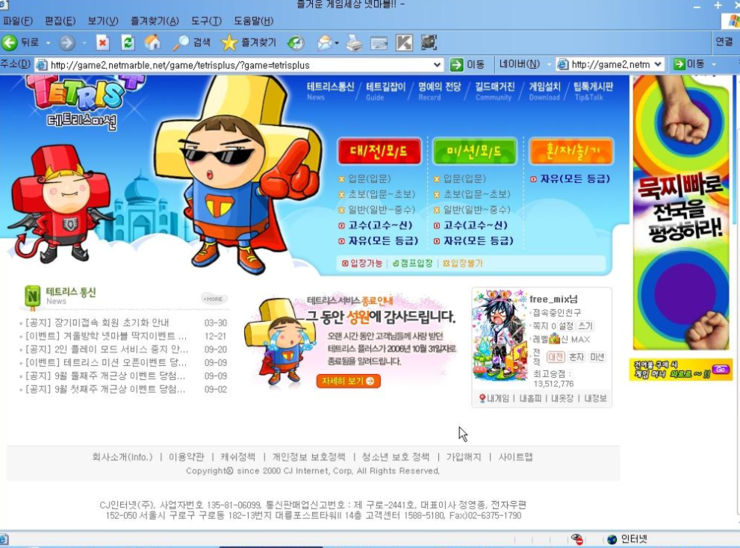Screen dimensions: 740x548
Task: Click inside the address URL field
Action: (241, 65)
